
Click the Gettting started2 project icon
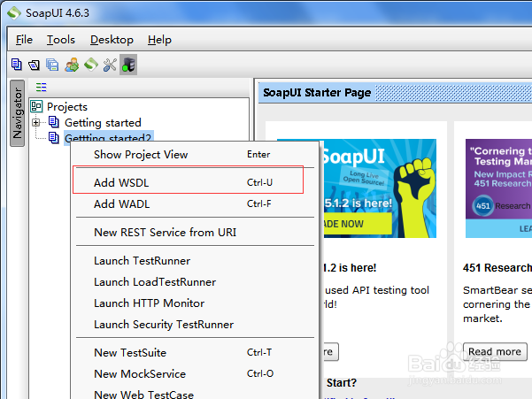pyautogui.click(x=54, y=138)
